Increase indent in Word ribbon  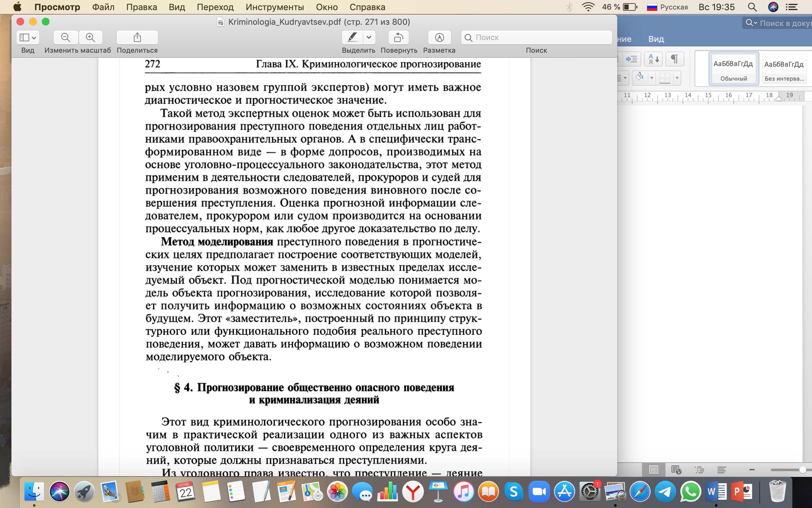coord(632,59)
